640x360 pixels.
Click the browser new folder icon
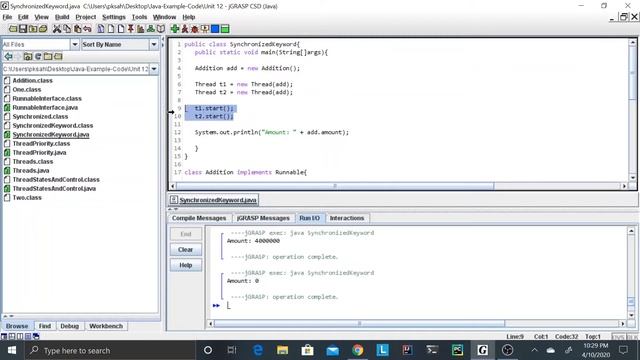point(48,56)
